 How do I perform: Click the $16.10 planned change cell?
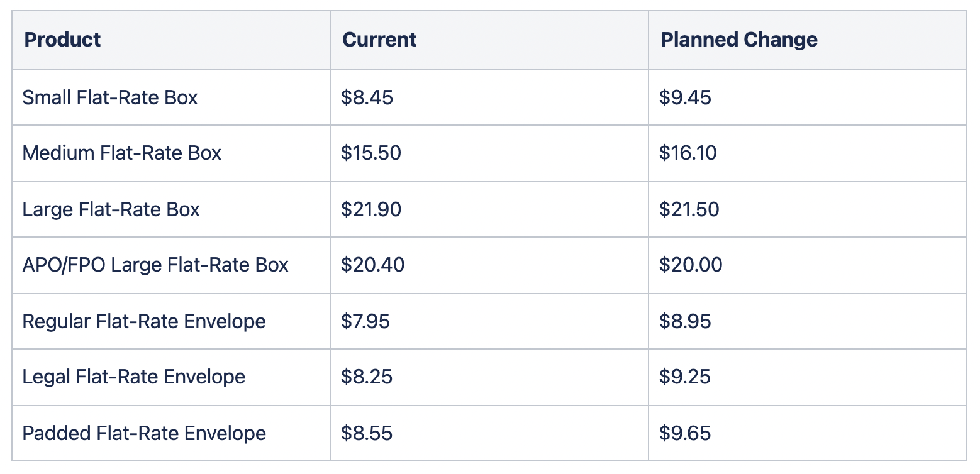click(808, 153)
